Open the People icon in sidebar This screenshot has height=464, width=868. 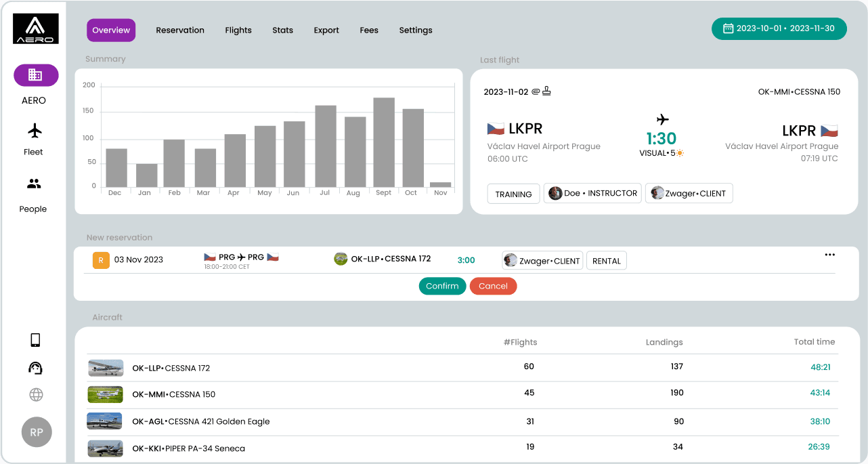click(x=34, y=184)
